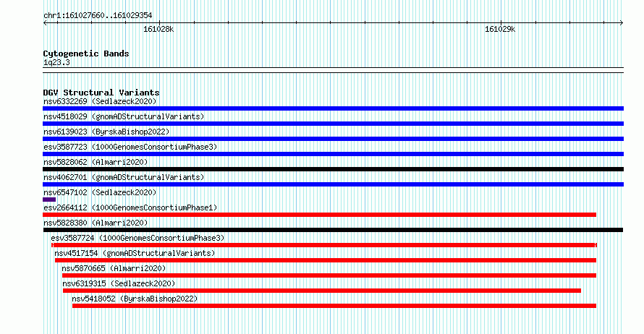The width and height of the screenshot is (644, 334).
Task: Click the left arrow of the ruler
Action: (x=45, y=23)
